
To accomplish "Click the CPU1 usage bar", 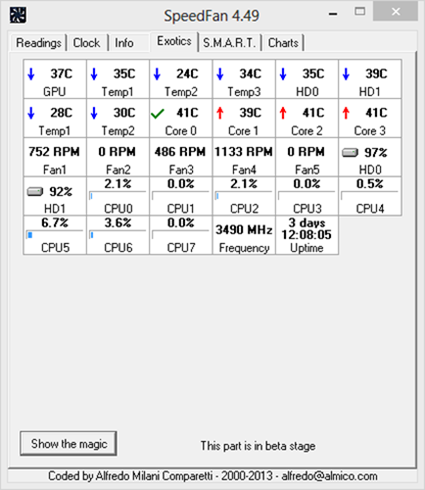I will (181, 196).
